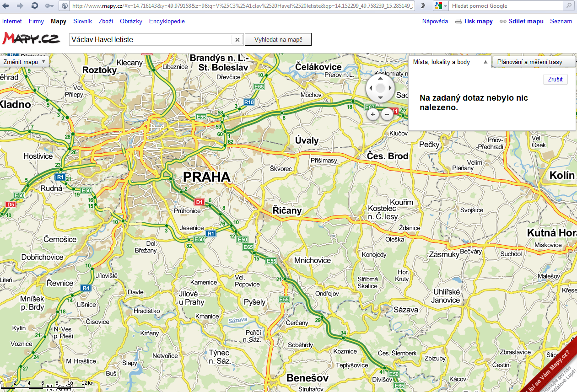Click the green E67 road badge
Viewport: 577px width, 392px height.
pos(370,107)
